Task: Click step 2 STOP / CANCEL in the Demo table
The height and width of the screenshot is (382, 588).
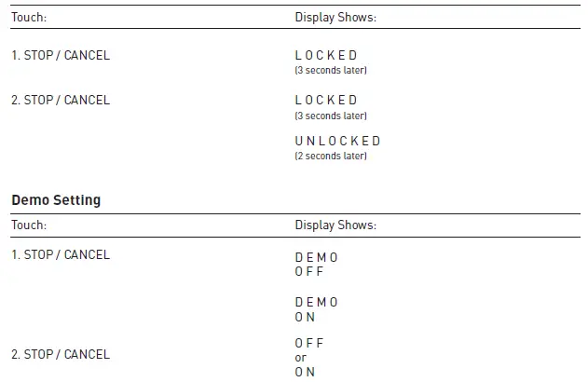Action: [61, 354]
